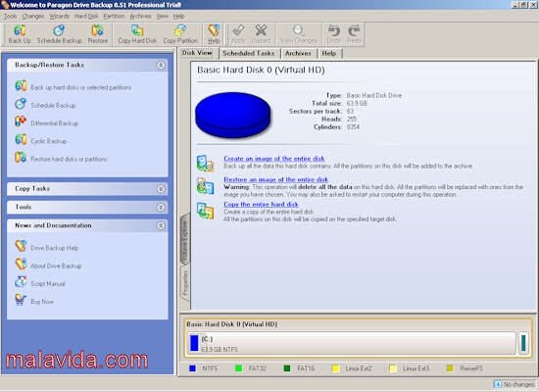Open the Changes menu
Image resolution: width=539 pixels, height=392 pixels.
click(33, 16)
